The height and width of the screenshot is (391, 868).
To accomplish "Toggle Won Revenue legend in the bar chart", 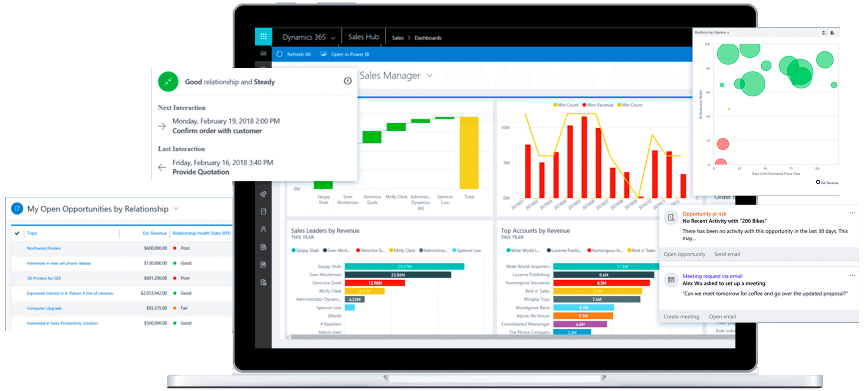I will (x=598, y=105).
